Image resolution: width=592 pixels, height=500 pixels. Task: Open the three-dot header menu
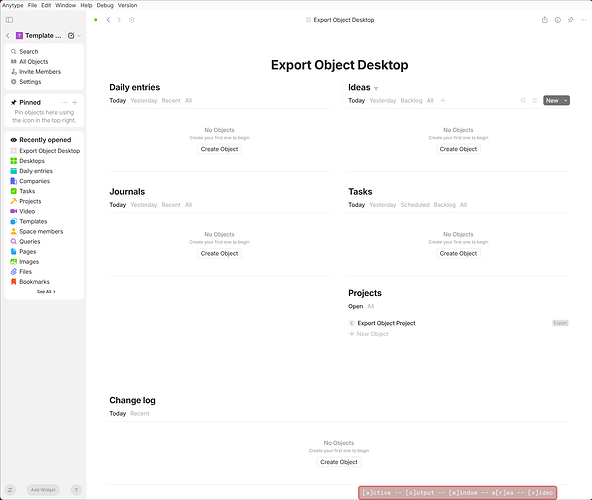point(583,20)
